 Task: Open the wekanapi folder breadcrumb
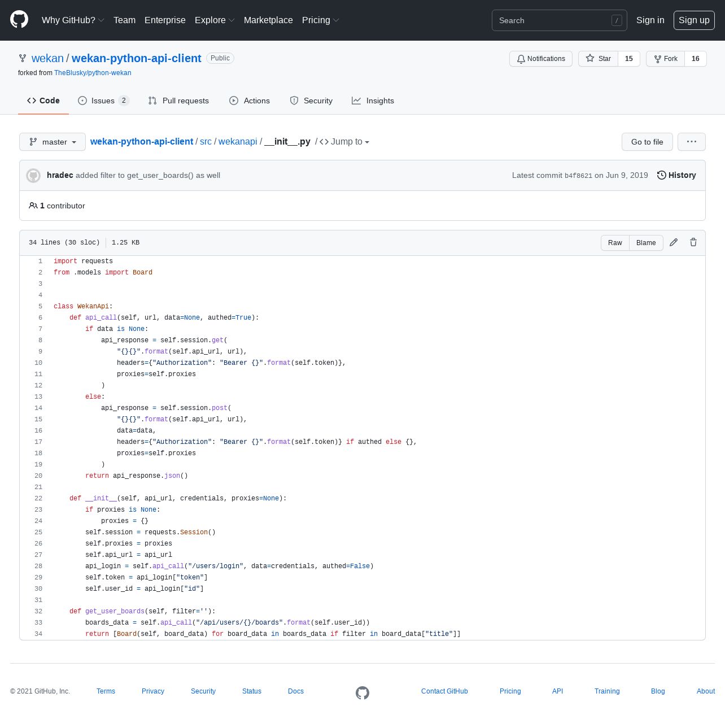tap(238, 142)
